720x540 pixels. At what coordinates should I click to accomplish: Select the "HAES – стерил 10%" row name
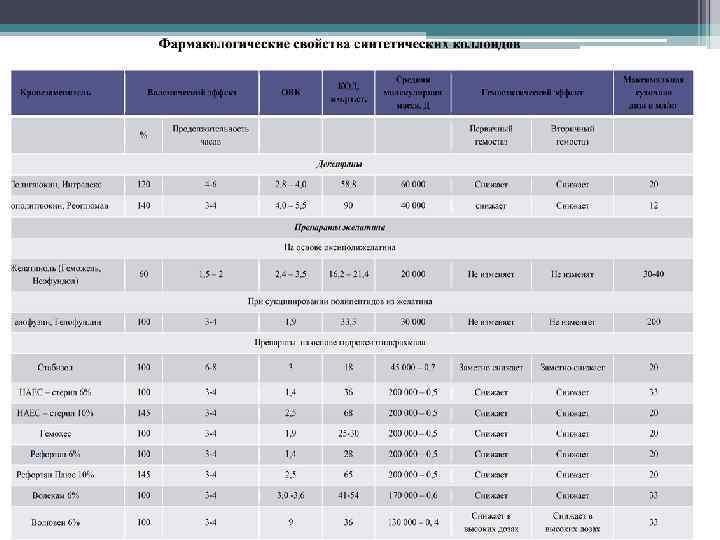click(x=55, y=413)
